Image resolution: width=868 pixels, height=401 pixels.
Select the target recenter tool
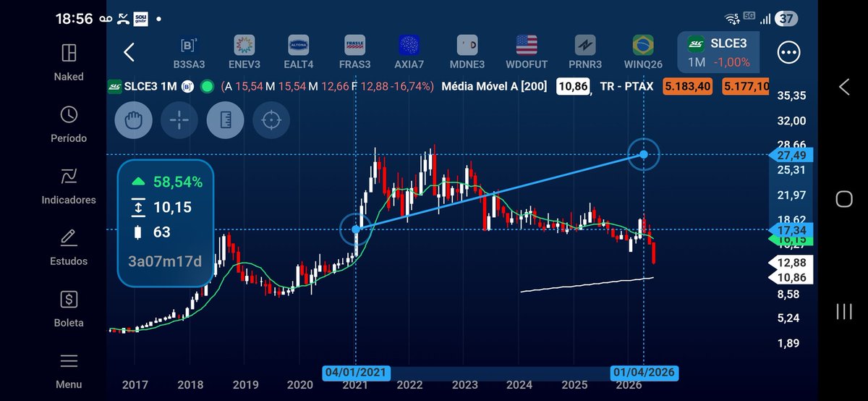[271, 120]
